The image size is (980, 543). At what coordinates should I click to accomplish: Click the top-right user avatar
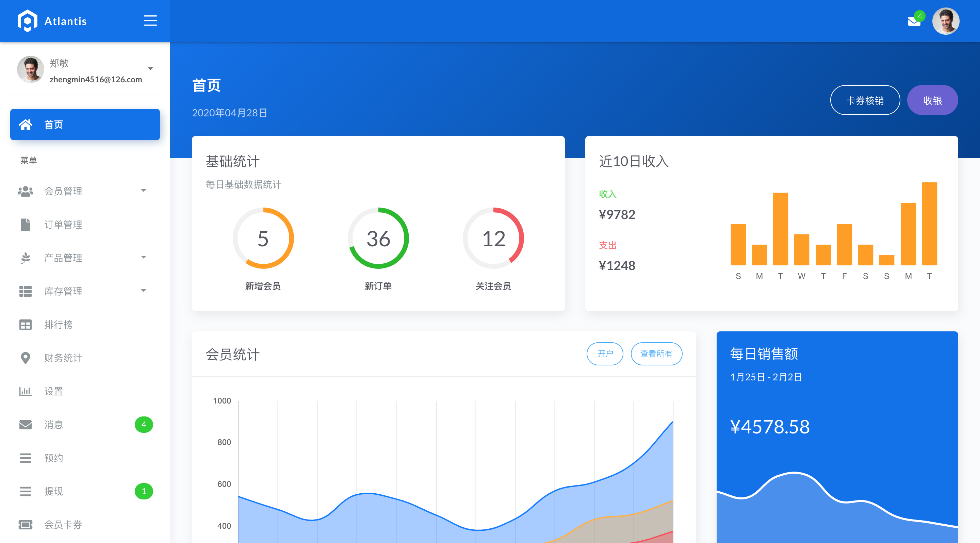tap(945, 21)
